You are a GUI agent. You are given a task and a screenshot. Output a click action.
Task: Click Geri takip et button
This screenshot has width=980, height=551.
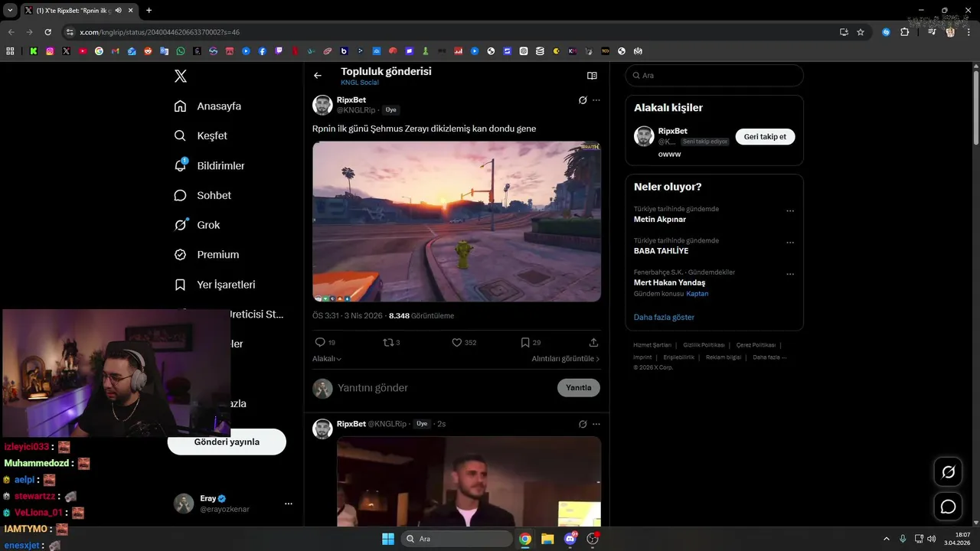pyautogui.click(x=766, y=137)
